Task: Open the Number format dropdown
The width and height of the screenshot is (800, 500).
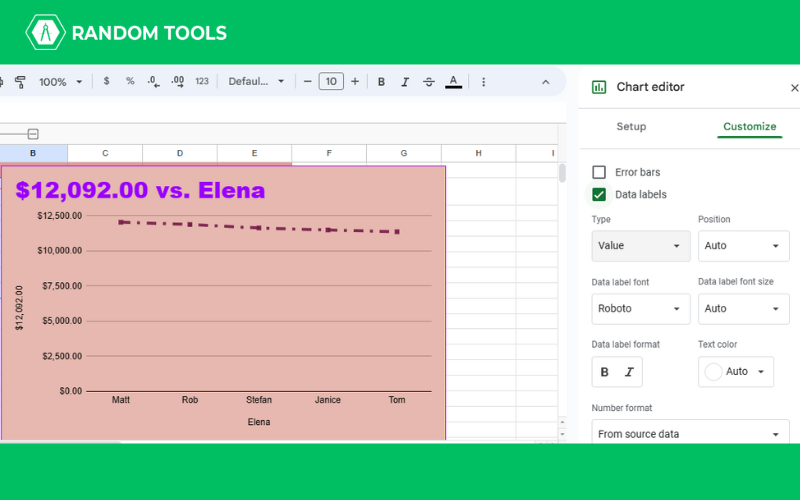Action: [x=690, y=433]
